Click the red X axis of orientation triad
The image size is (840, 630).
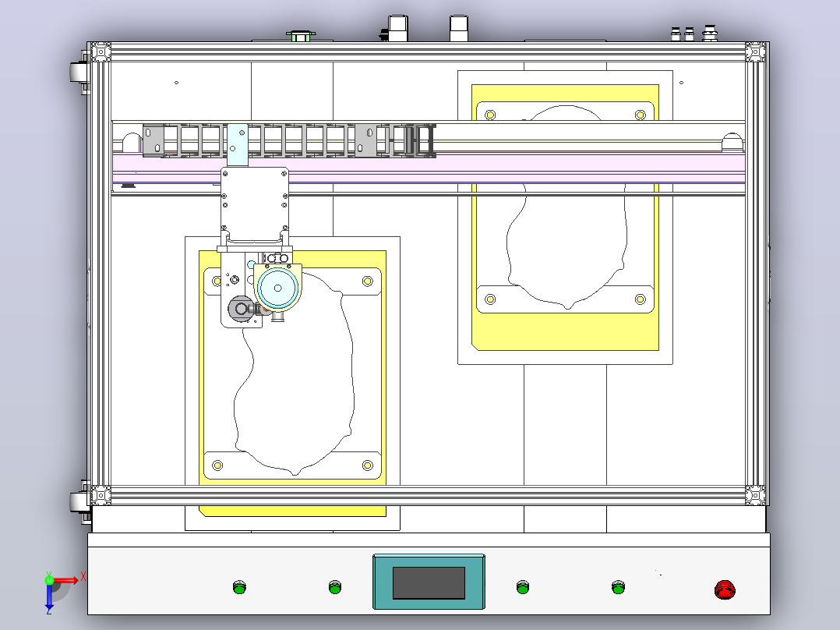[x=68, y=579]
